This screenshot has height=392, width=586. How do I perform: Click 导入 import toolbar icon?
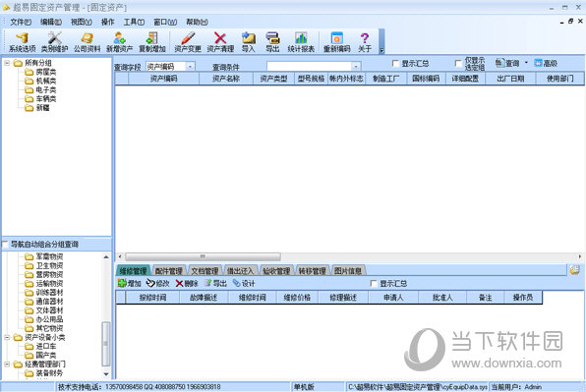tap(248, 42)
